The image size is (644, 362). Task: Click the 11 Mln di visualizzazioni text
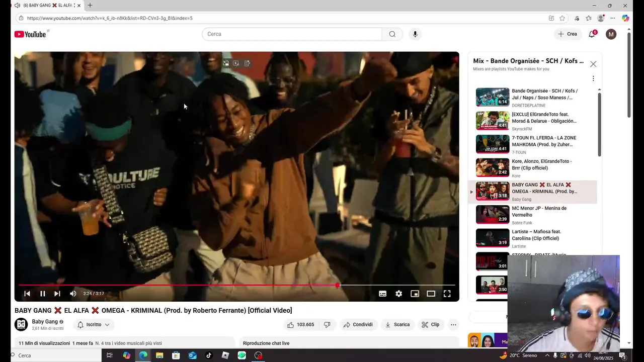(44, 343)
